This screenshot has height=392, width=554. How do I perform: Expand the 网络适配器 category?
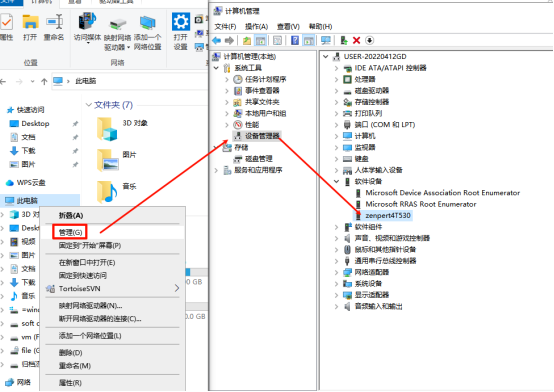(336, 272)
